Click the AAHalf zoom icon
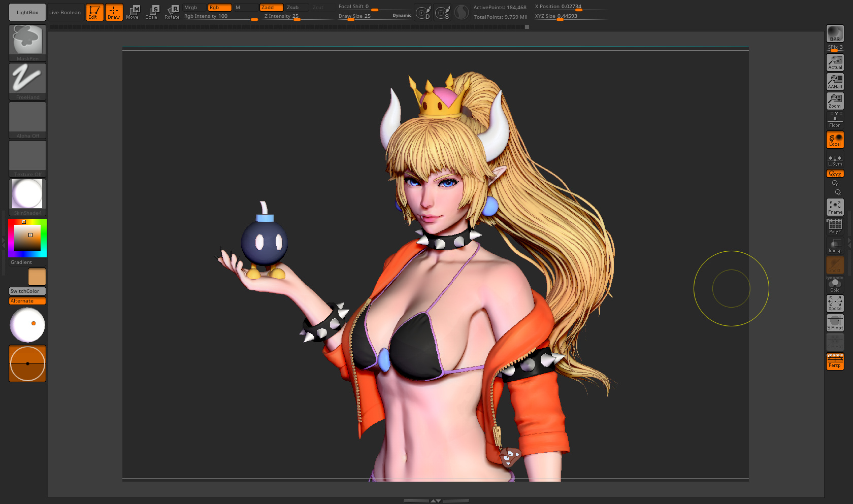 coord(835,82)
